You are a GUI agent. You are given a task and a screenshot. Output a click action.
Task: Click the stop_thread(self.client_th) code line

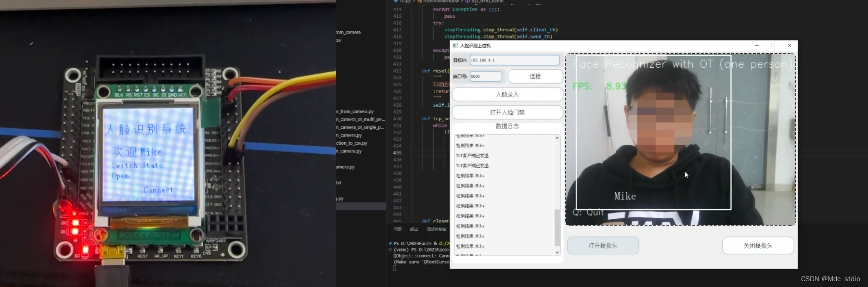coord(501,30)
